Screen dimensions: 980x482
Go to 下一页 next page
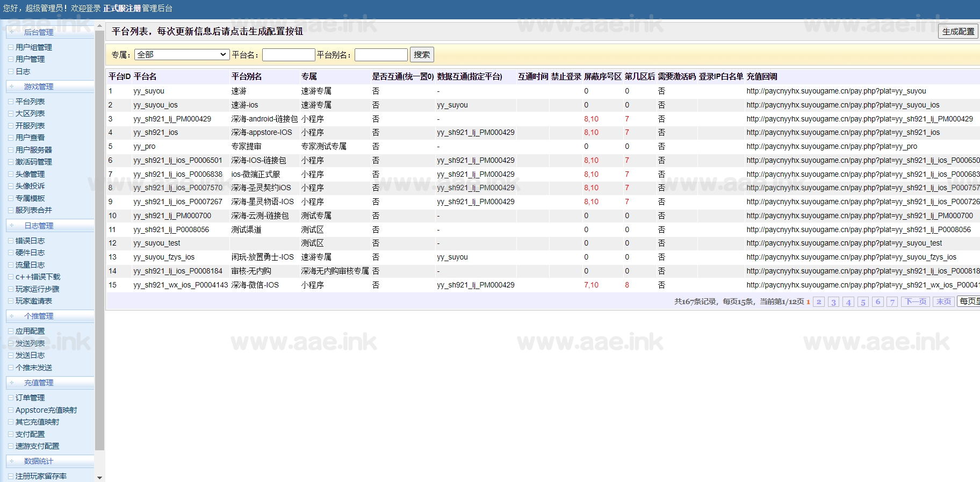point(916,302)
